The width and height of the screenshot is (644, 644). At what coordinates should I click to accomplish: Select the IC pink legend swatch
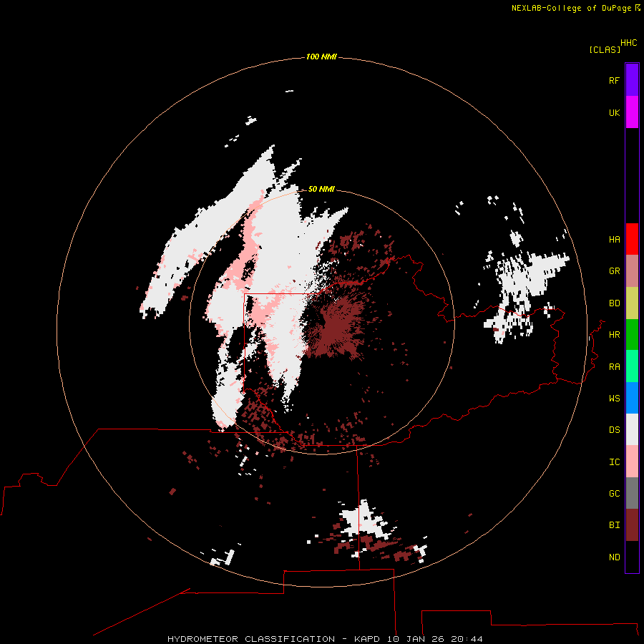click(x=632, y=462)
